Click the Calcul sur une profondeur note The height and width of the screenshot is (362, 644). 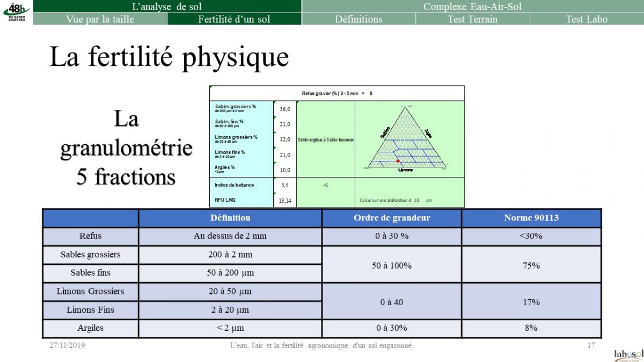[396, 201]
